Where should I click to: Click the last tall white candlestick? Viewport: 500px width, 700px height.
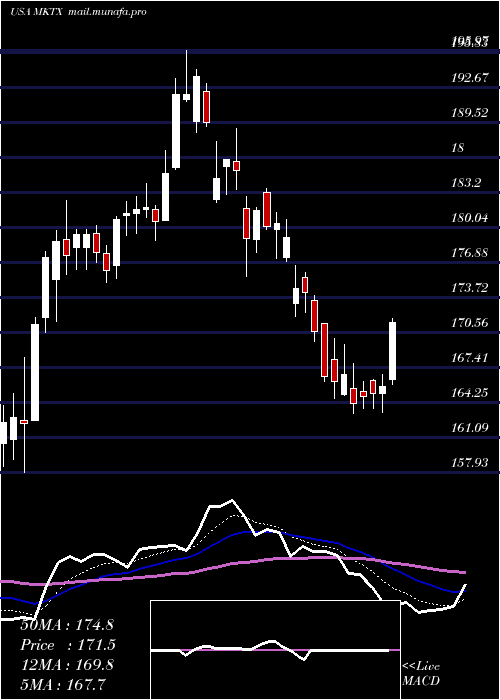tap(392, 351)
